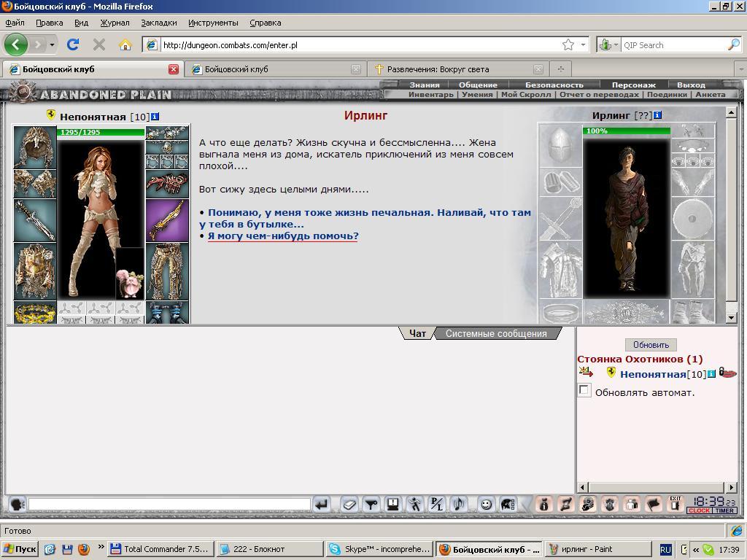Open the Персонаж game menu

(634, 85)
